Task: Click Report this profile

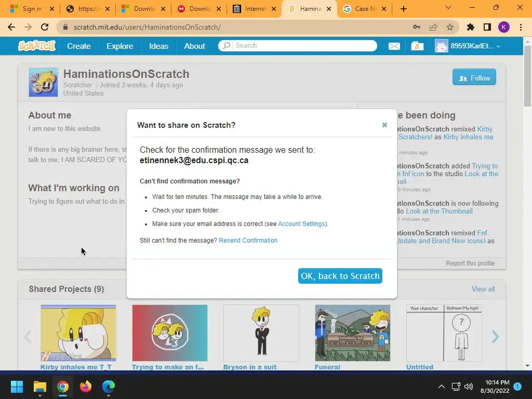Action: (470, 263)
